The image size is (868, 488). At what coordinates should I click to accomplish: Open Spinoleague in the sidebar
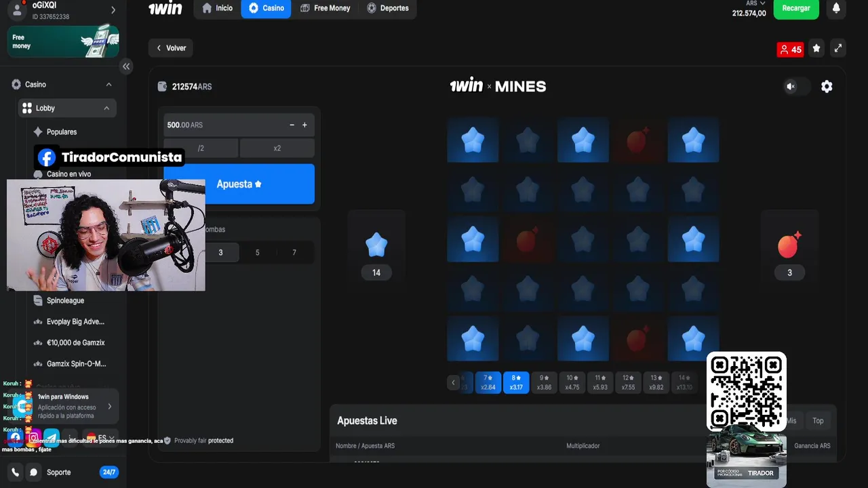65,301
